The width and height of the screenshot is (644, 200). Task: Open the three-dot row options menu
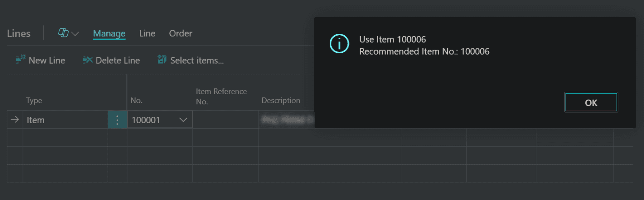pos(117,120)
